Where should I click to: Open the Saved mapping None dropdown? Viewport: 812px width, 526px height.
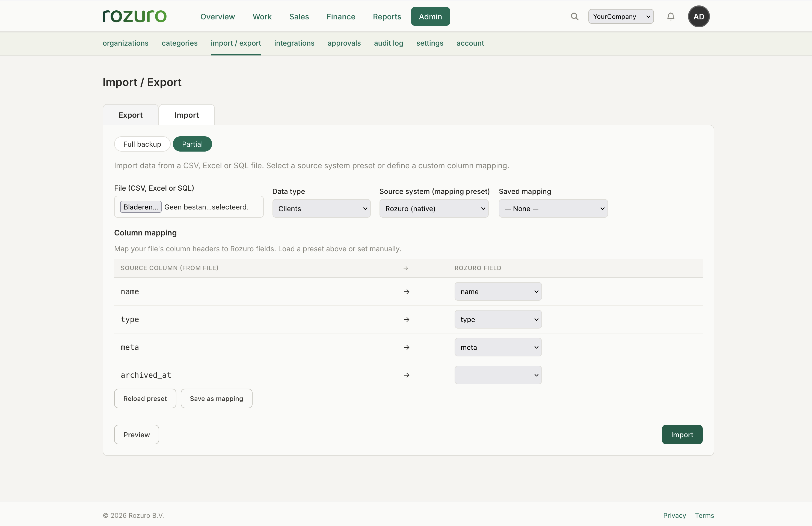click(553, 209)
